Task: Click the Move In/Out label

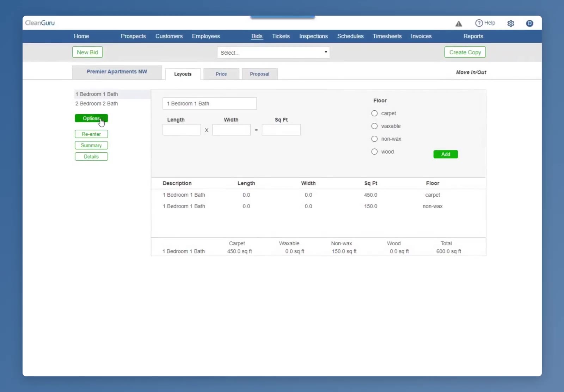Action: pos(471,72)
